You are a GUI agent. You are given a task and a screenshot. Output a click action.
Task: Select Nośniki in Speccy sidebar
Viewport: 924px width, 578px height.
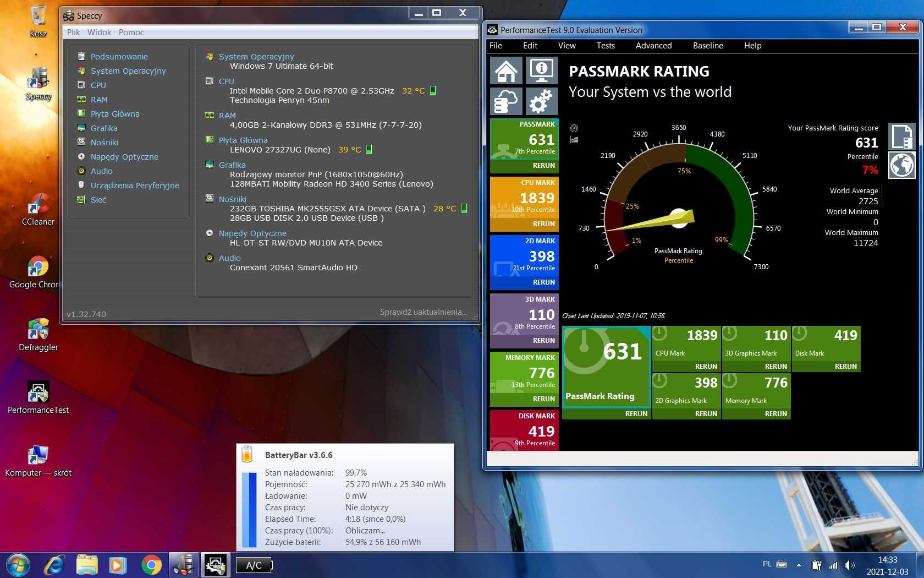[105, 143]
